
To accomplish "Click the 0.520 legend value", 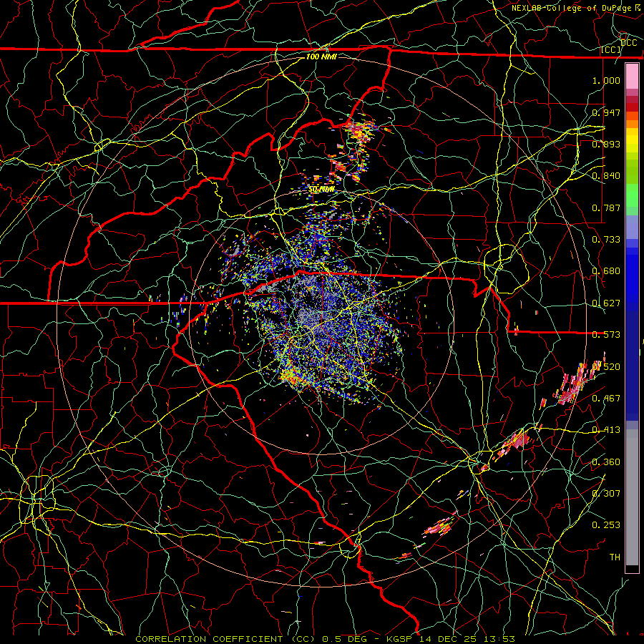I will click(x=606, y=367).
